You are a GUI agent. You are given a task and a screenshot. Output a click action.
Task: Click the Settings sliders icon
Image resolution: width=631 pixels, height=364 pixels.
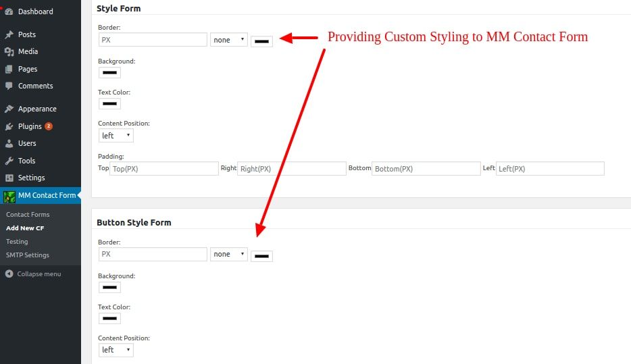9,178
